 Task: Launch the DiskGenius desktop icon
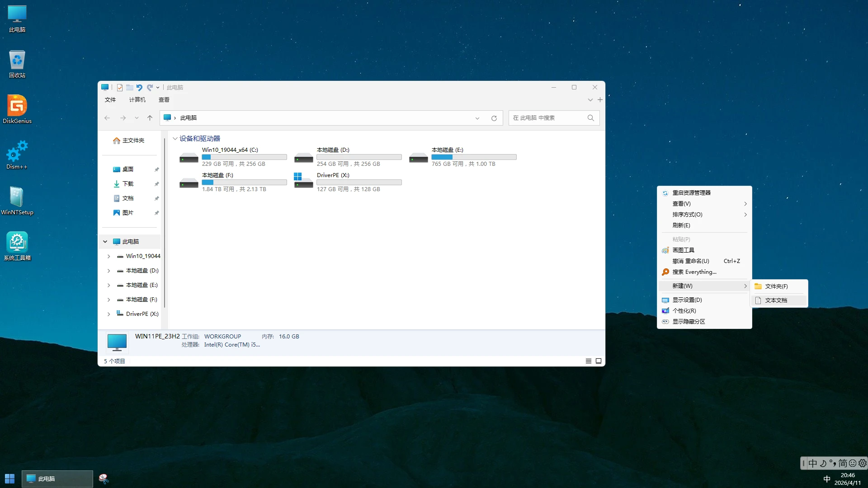(x=17, y=109)
